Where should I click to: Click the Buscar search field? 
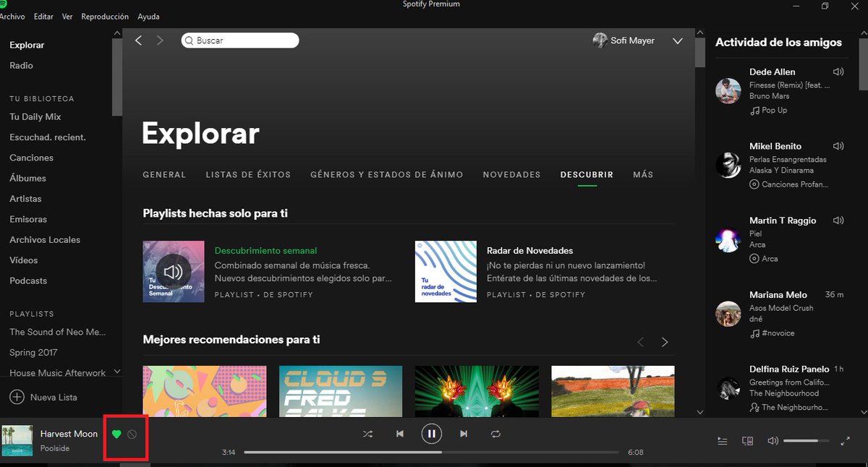240,40
